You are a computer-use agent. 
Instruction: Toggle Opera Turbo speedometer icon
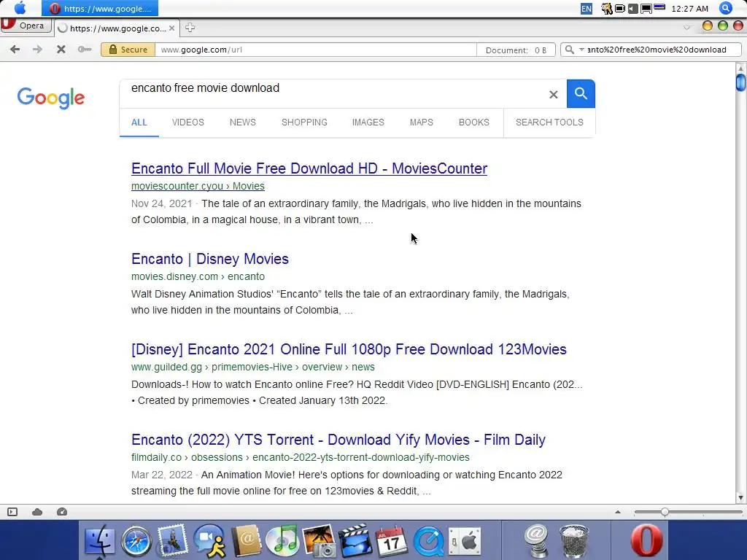coord(62,512)
